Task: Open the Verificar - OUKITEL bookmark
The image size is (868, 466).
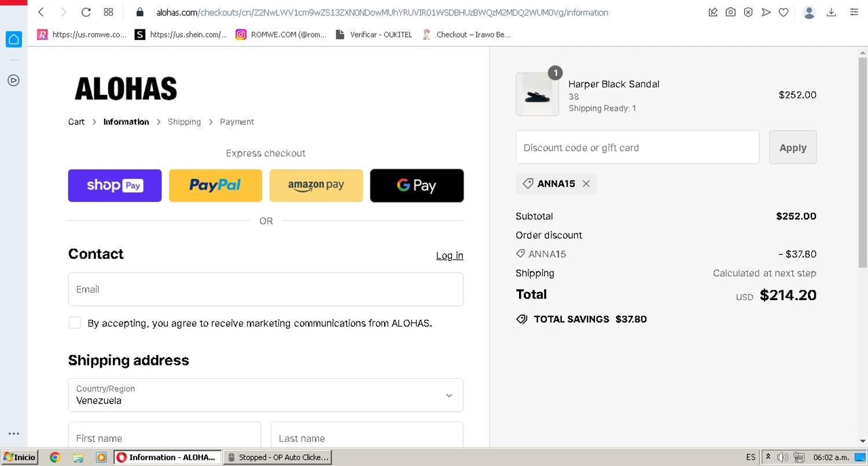Action: [374, 35]
